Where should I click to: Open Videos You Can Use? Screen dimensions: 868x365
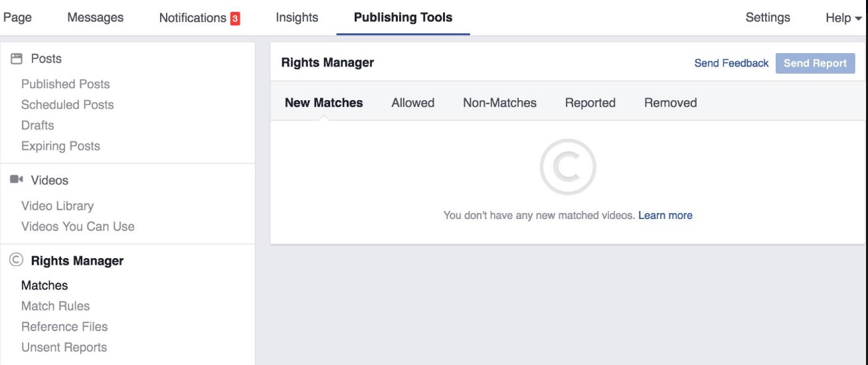[78, 226]
